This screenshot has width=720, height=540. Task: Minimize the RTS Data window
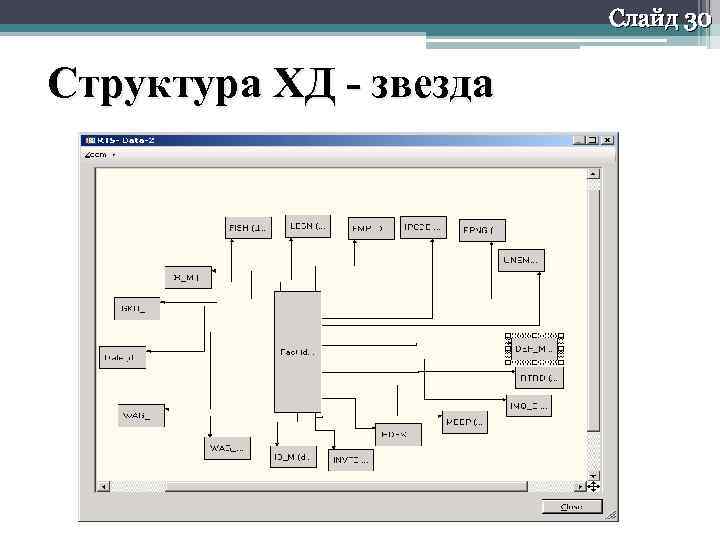click(x=579, y=140)
